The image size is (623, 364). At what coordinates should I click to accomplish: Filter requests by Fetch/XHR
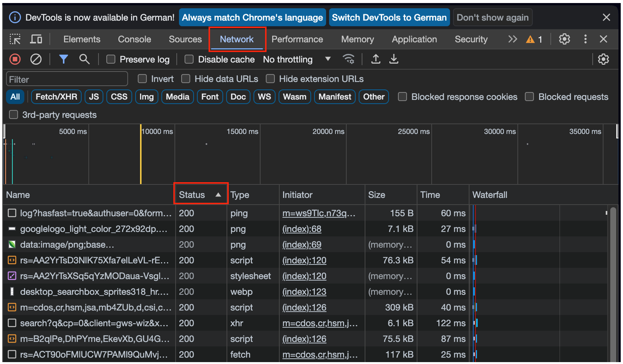click(x=56, y=97)
